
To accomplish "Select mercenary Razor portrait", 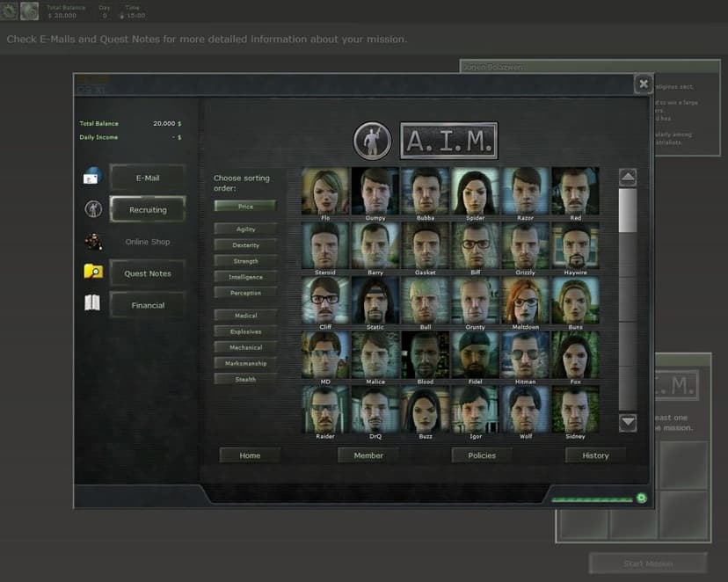I will [525, 191].
